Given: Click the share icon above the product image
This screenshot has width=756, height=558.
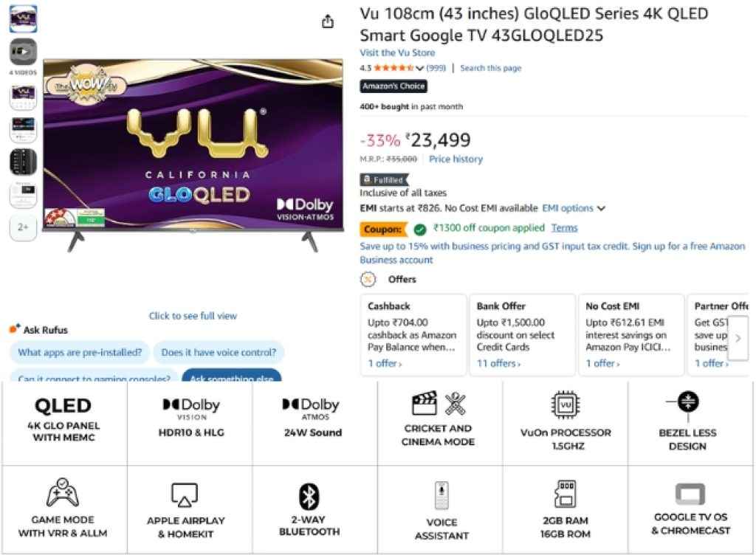Looking at the screenshot, I should point(327,21).
